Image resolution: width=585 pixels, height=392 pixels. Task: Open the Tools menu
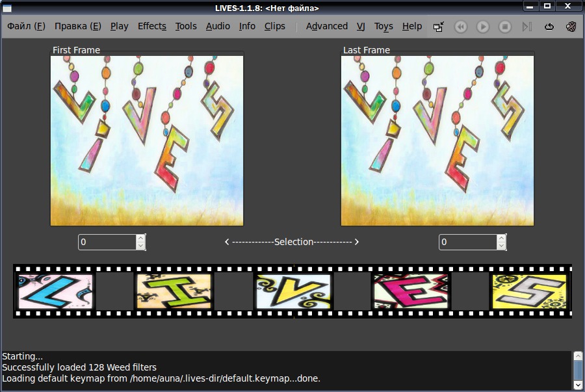tap(186, 26)
